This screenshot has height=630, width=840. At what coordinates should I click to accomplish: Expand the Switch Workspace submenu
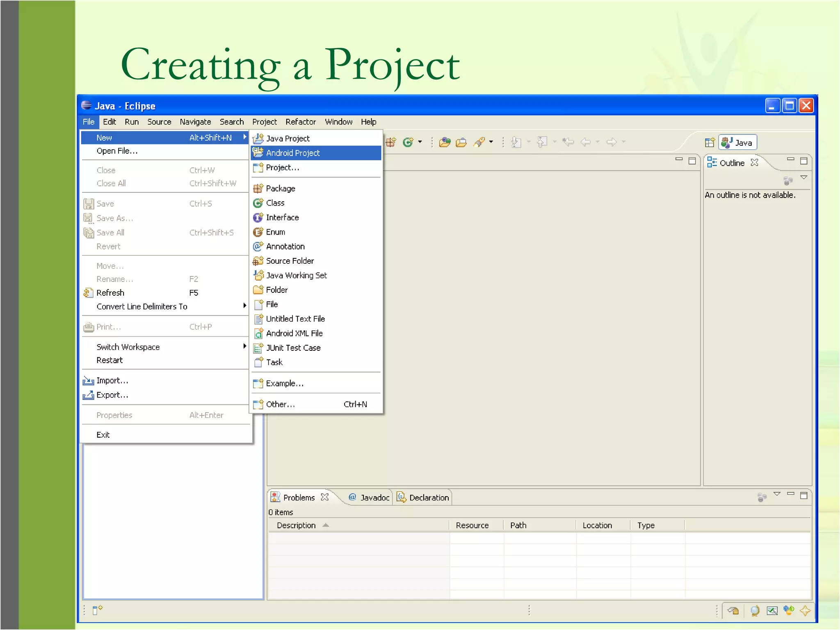tap(165, 347)
